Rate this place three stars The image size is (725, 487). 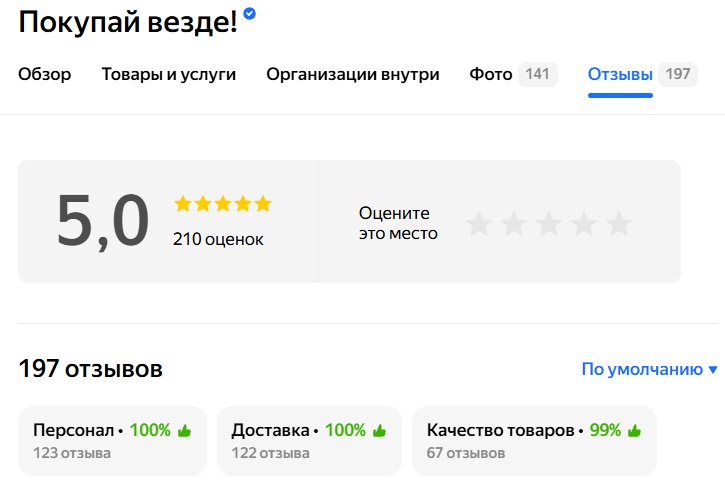(549, 224)
